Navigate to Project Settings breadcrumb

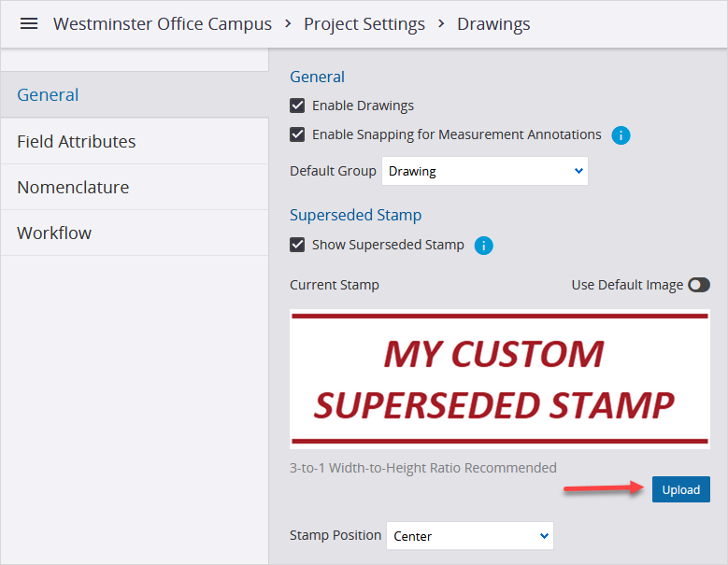point(364,23)
